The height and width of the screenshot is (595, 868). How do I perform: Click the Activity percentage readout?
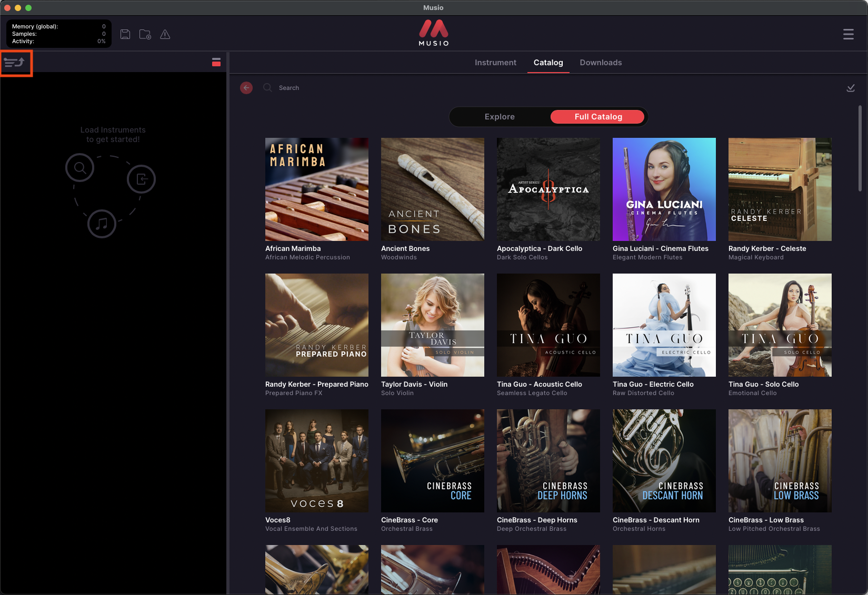[x=58, y=41]
